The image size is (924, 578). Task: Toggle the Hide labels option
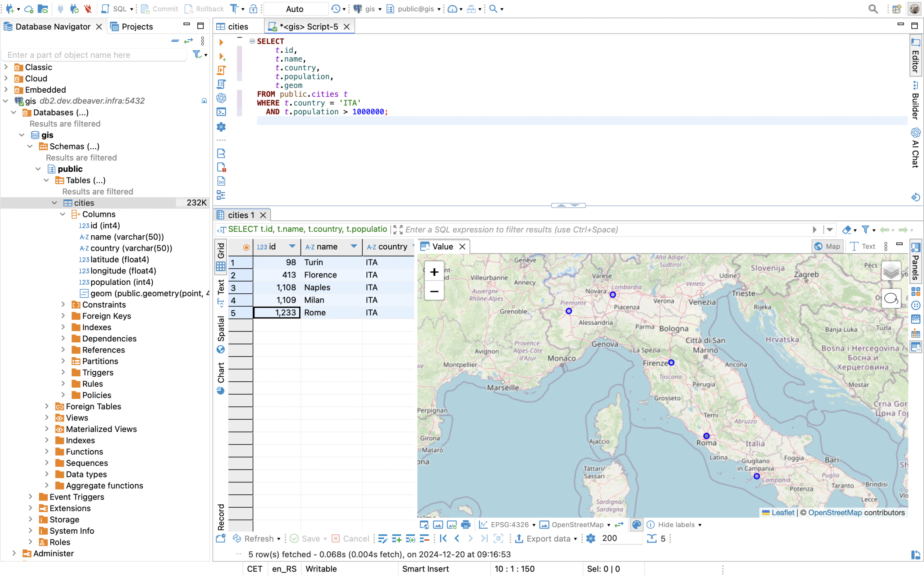point(675,525)
